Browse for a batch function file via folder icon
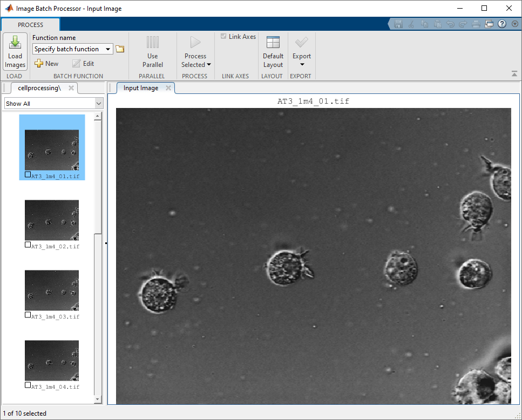The image size is (522, 420). pyautogui.click(x=120, y=49)
